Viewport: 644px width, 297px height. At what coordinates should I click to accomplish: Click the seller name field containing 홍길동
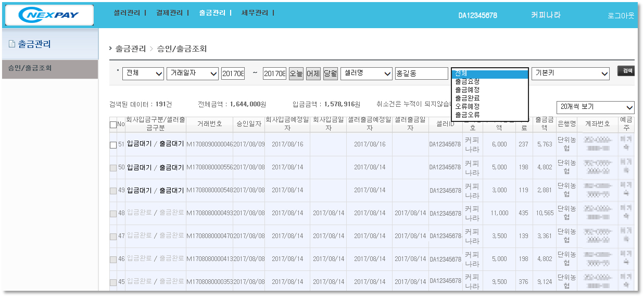tap(422, 74)
